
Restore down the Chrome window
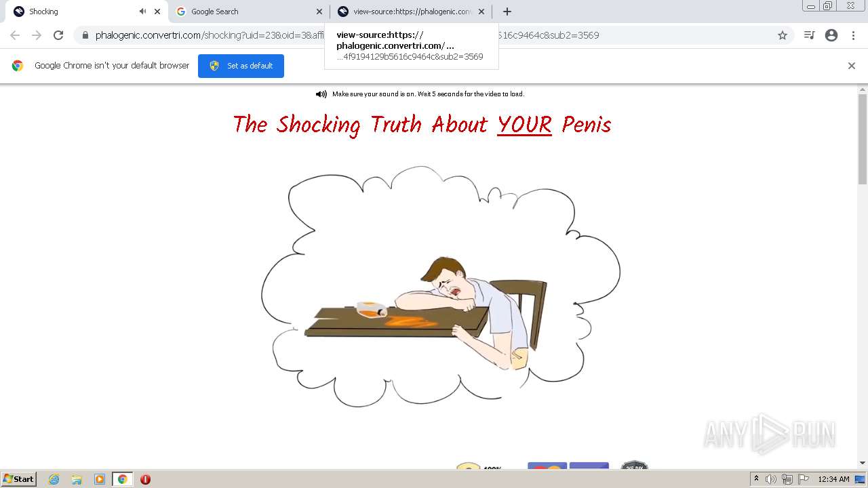pyautogui.click(x=828, y=6)
